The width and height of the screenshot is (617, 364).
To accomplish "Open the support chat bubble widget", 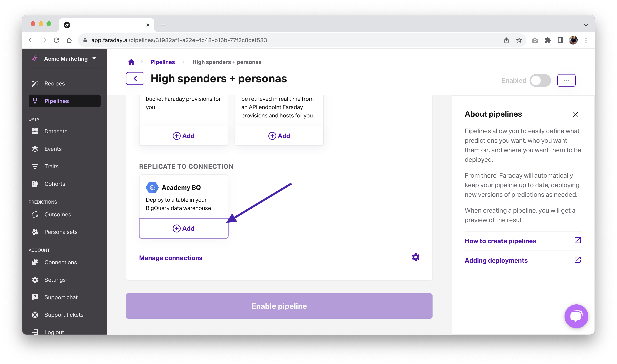I will point(576,316).
